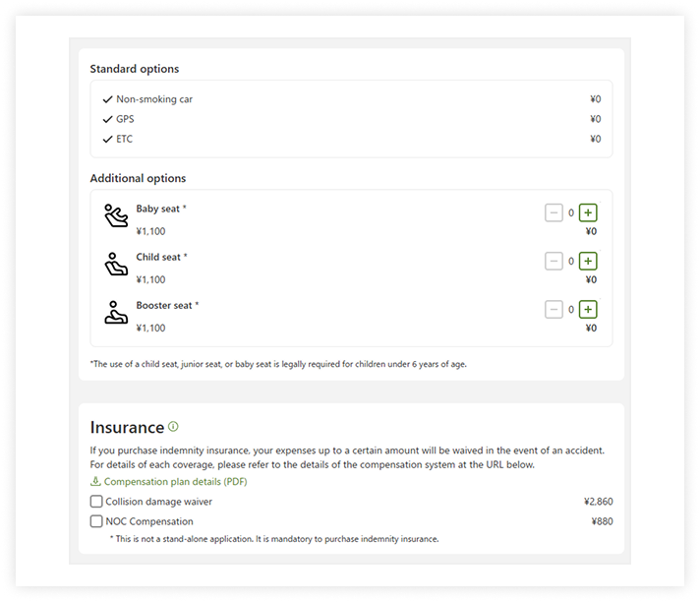The image size is (700, 602).
Task: Select the ETC standard option row
Action: (x=351, y=139)
